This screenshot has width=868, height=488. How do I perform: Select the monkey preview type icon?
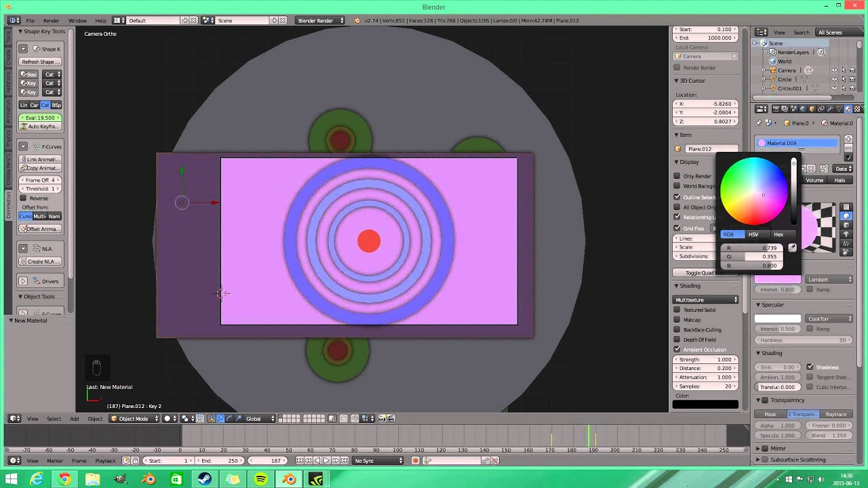(x=846, y=234)
